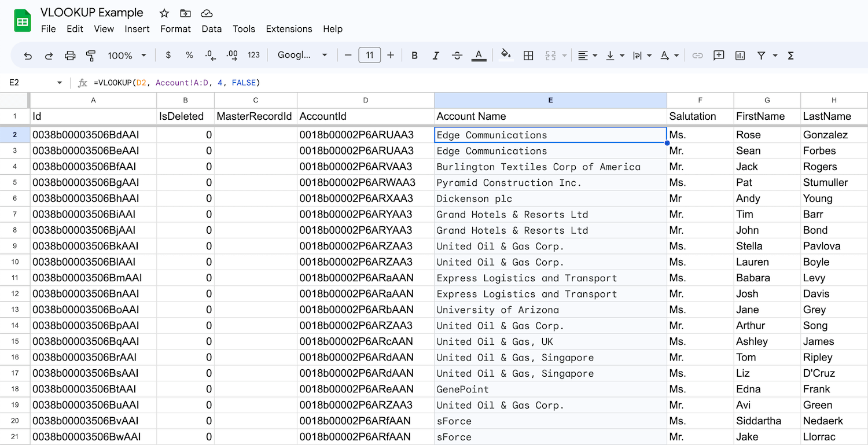
Task: Format as currency with dollar sign
Action: click(x=168, y=56)
